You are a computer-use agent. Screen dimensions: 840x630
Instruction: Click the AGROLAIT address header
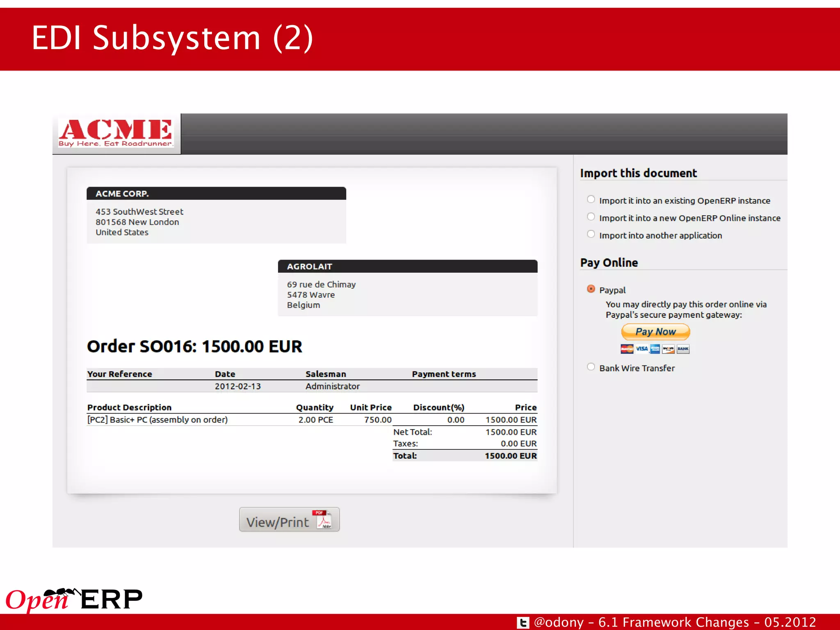(x=408, y=266)
